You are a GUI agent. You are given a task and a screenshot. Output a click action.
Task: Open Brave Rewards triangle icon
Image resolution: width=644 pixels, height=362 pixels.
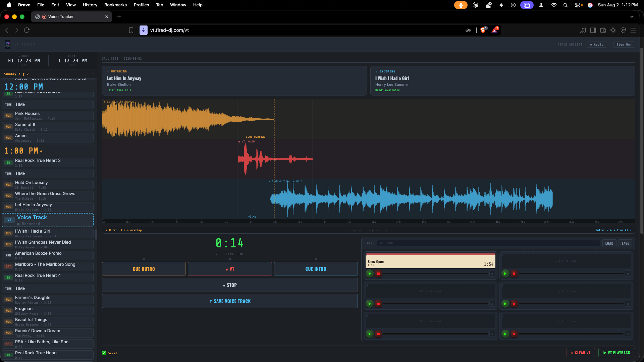[x=495, y=30]
